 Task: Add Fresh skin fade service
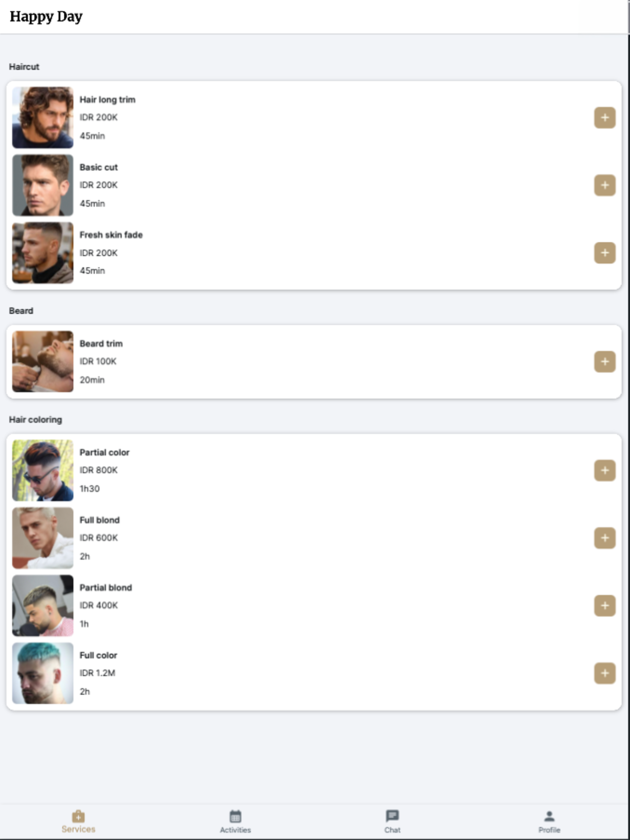tap(605, 253)
